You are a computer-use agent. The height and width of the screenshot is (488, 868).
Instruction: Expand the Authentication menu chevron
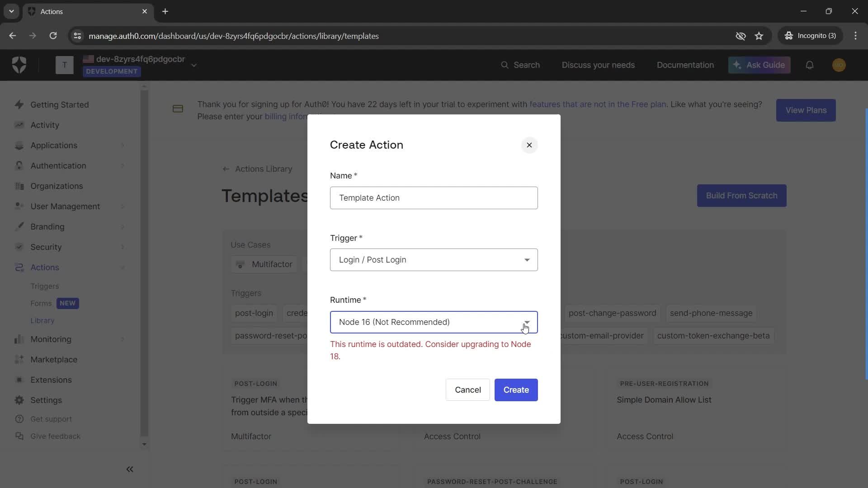coord(123,166)
